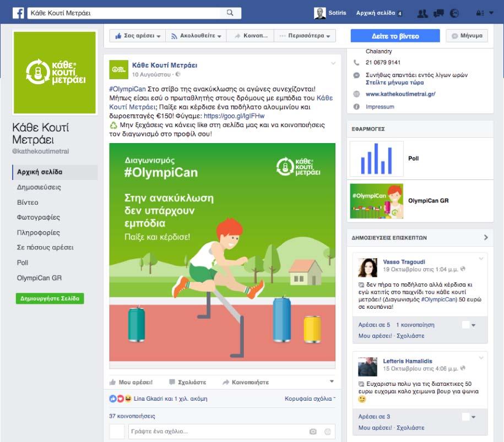504x442 pixels.
Task: Click the emoji icon in comment box
Action: coord(328,432)
